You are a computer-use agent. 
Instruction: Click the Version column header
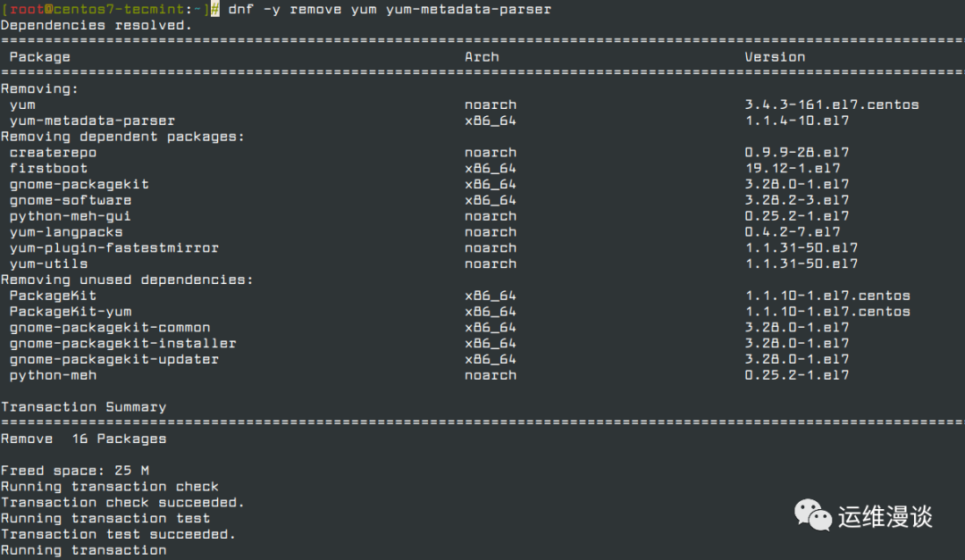click(775, 57)
